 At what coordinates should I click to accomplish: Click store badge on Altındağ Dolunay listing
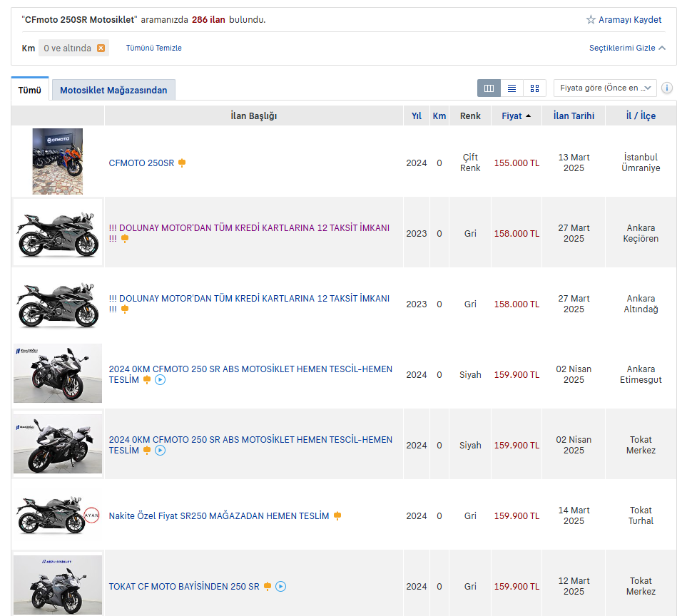point(125,309)
